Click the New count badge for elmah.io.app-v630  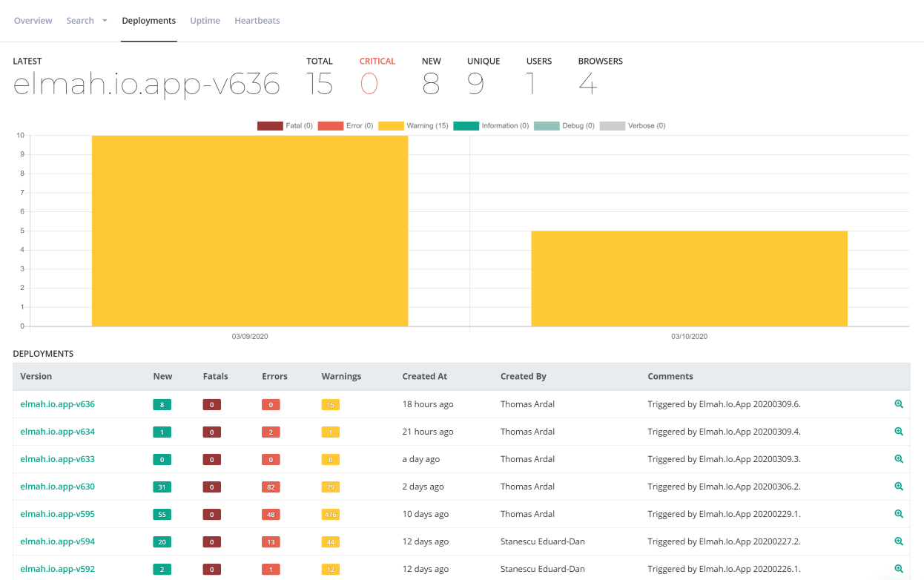(162, 487)
